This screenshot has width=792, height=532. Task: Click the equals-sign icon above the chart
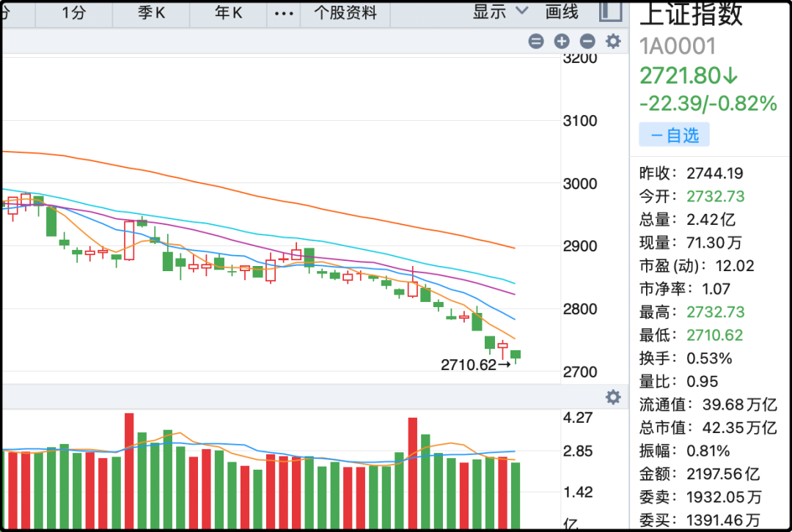(x=536, y=42)
